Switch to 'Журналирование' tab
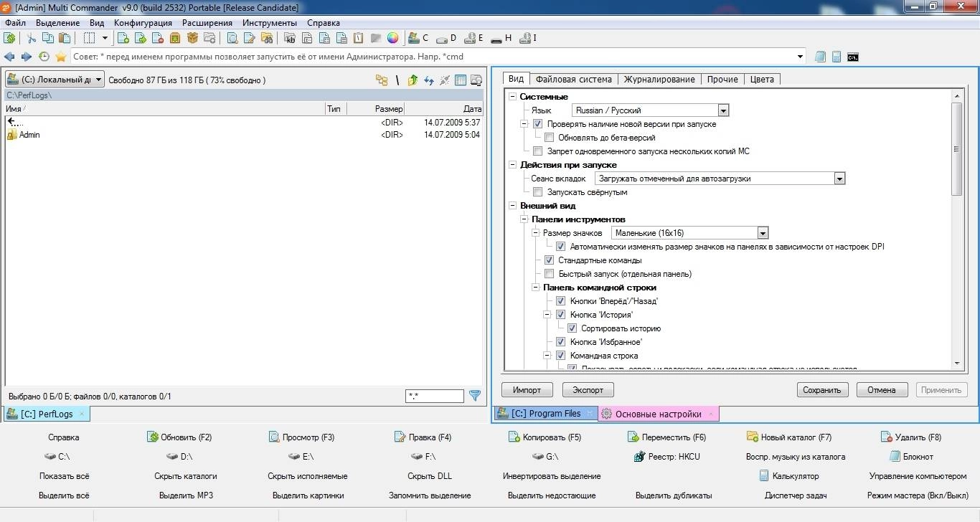Image resolution: width=980 pixels, height=522 pixels. (x=659, y=79)
